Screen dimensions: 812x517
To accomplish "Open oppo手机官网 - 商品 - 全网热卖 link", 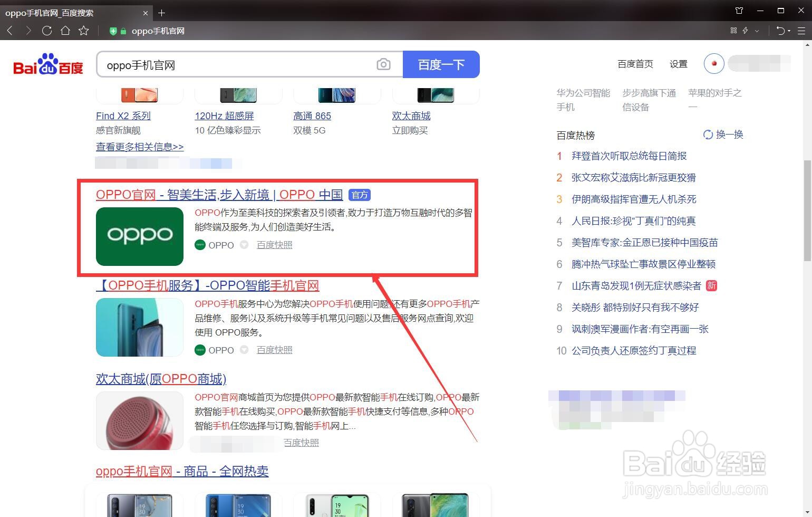I will pyautogui.click(x=182, y=471).
